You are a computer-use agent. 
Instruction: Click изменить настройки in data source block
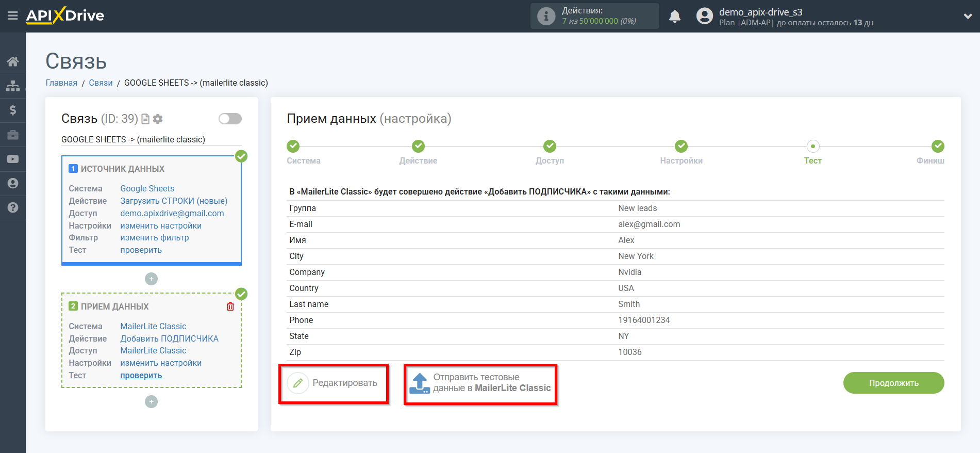tap(161, 225)
